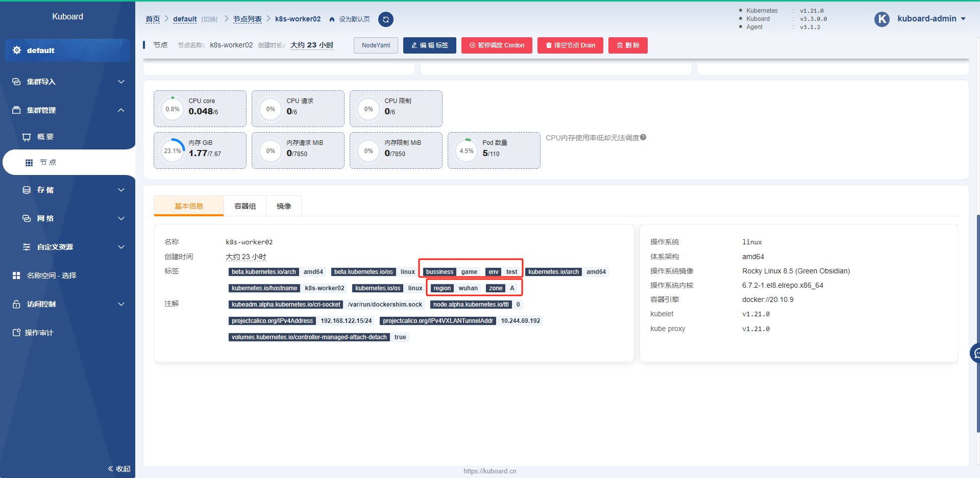Screen dimensions: 980x478
Task: Click the K avatar icon for kuboard-admin
Action: pyautogui.click(x=882, y=19)
